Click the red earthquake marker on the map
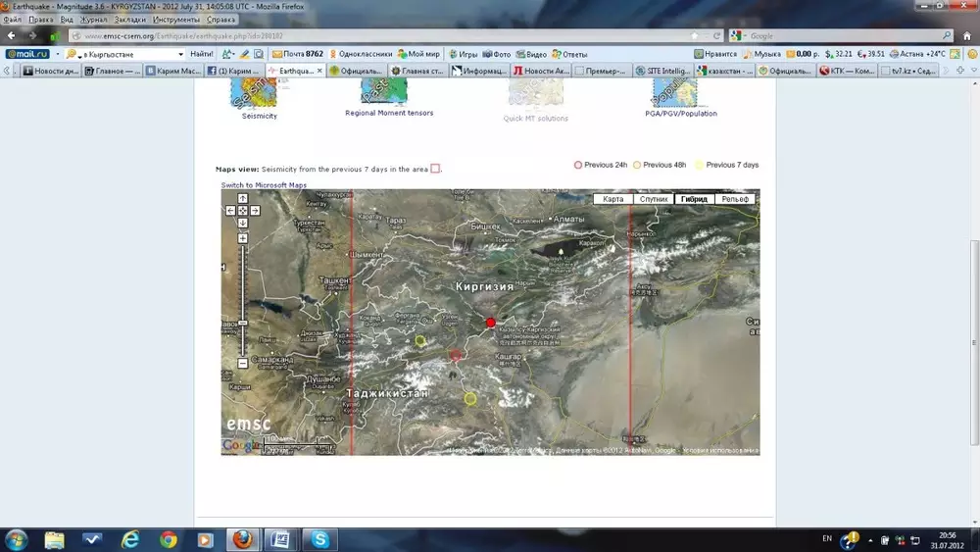Viewport: 980px width, 552px height. [x=491, y=323]
